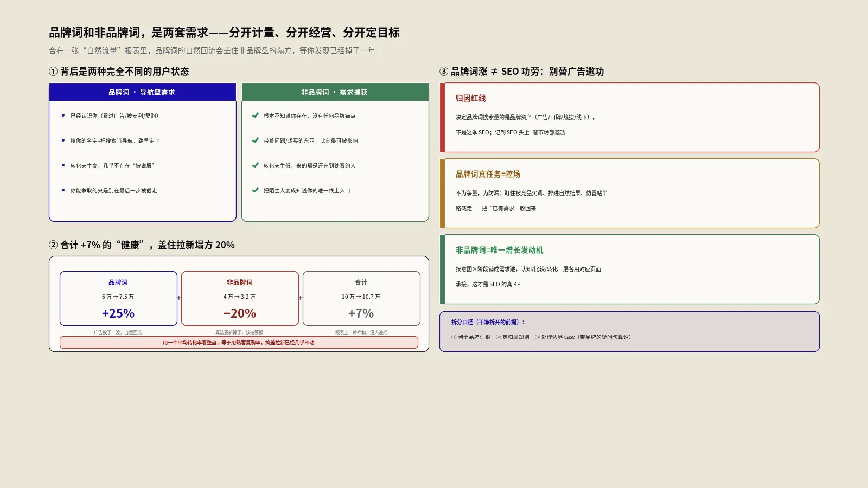
Task: Click the checkmark beside '转化天生低'
Action: click(255, 165)
